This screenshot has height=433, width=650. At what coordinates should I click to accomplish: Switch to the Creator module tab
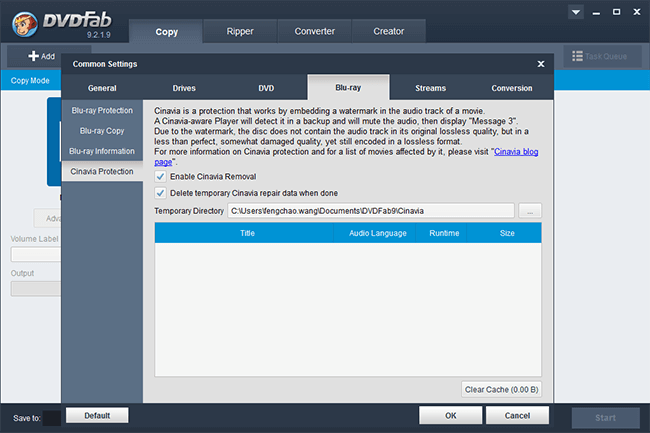point(388,31)
